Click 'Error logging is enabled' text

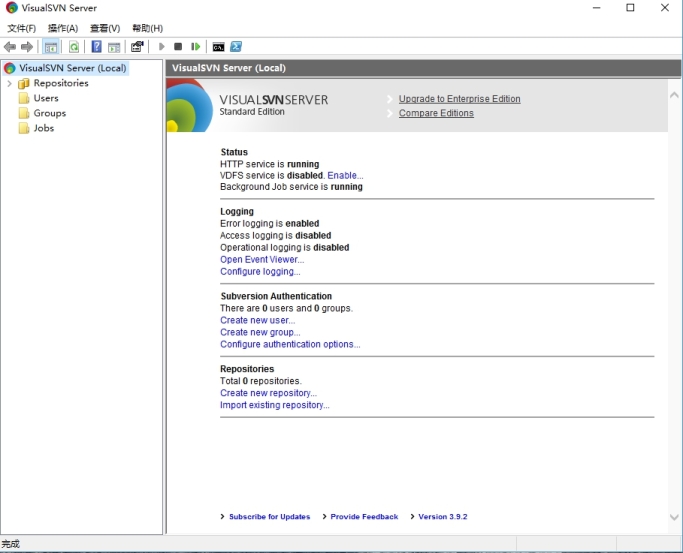click(270, 223)
